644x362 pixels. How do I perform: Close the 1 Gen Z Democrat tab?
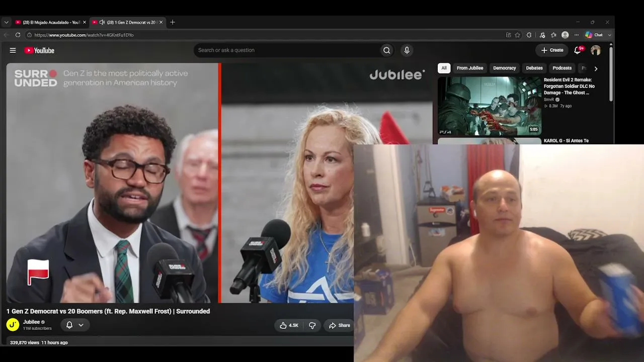[161, 22]
